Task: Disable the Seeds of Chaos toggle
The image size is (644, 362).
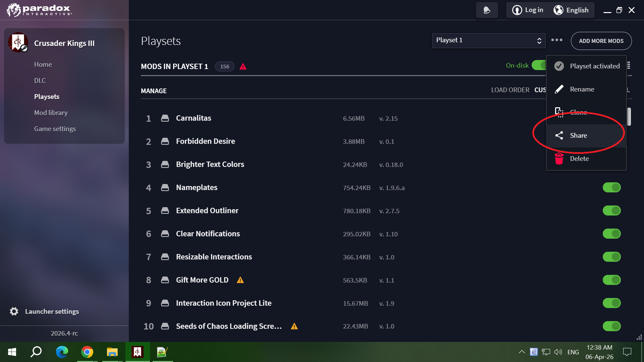Action: click(x=612, y=326)
